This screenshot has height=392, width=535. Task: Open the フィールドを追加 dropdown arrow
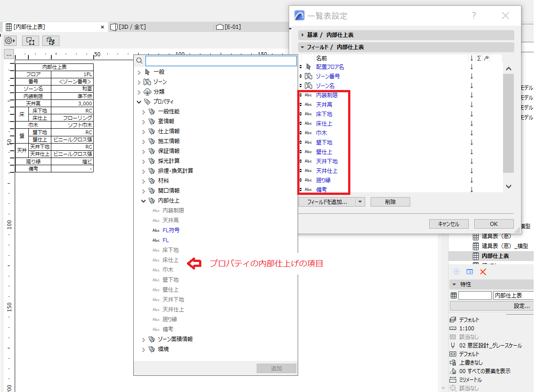pyautogui.click(x=360, y=202)
